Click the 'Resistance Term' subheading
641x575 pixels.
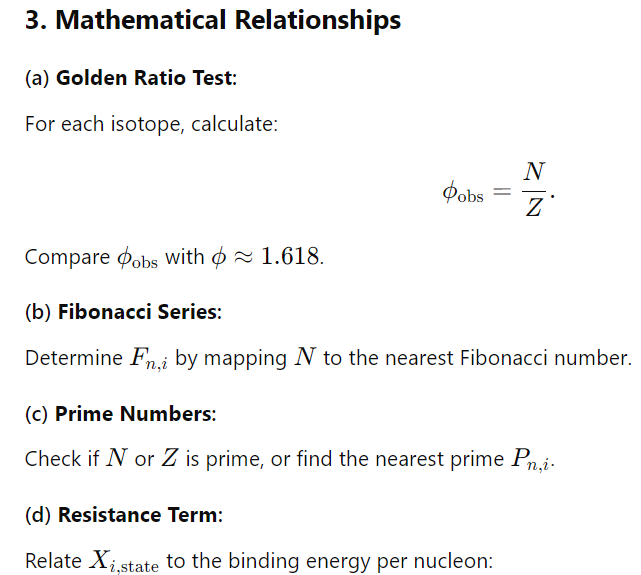coord(139,515)
